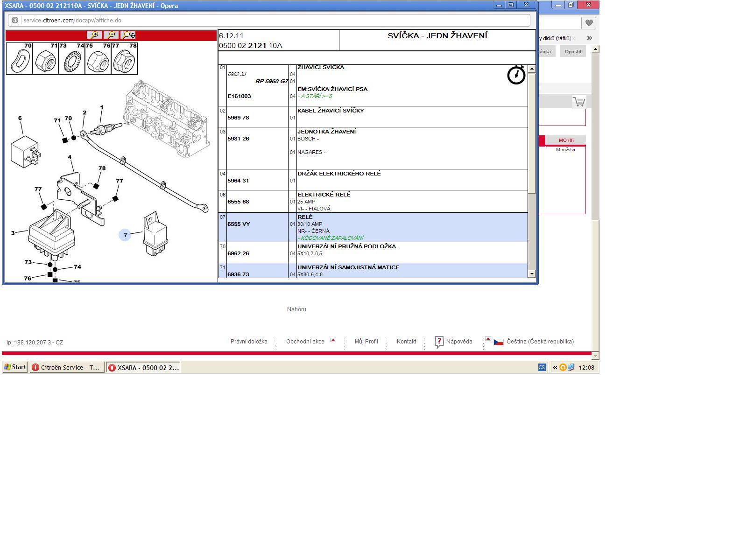Show more bookmarks chevron in main window
This screenshot has height=560, width=747.
(x=590, y=38)
